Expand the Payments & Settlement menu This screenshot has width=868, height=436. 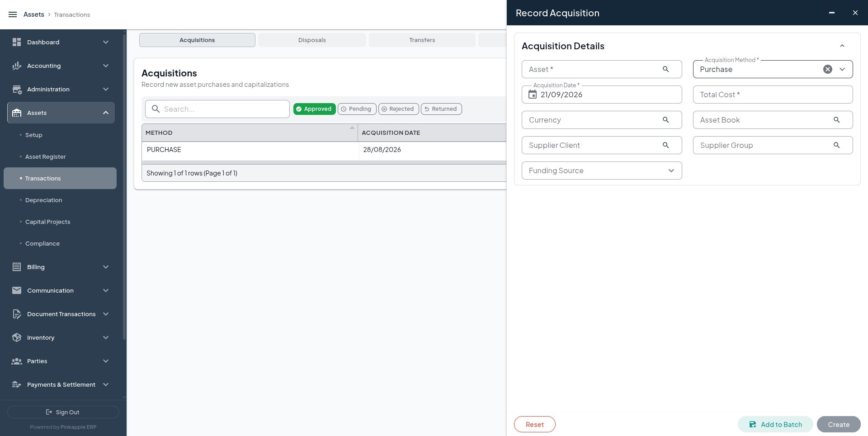pos(105,384)
